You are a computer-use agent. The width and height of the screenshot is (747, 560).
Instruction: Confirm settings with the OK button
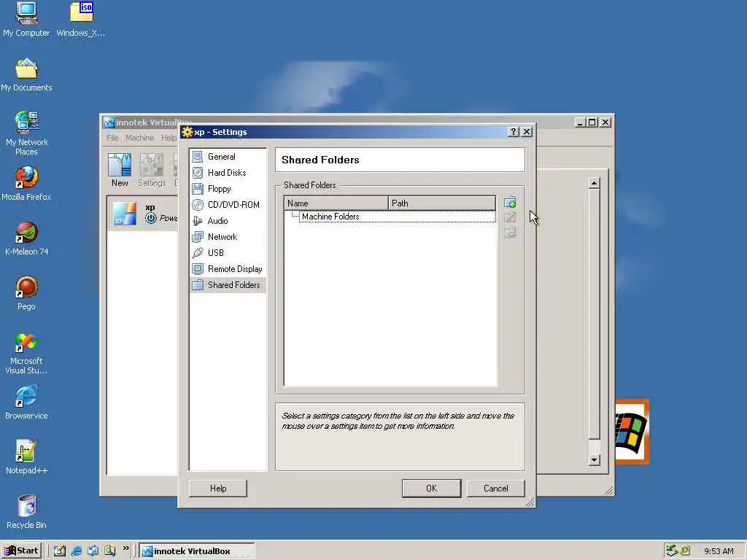click(432, 489)
